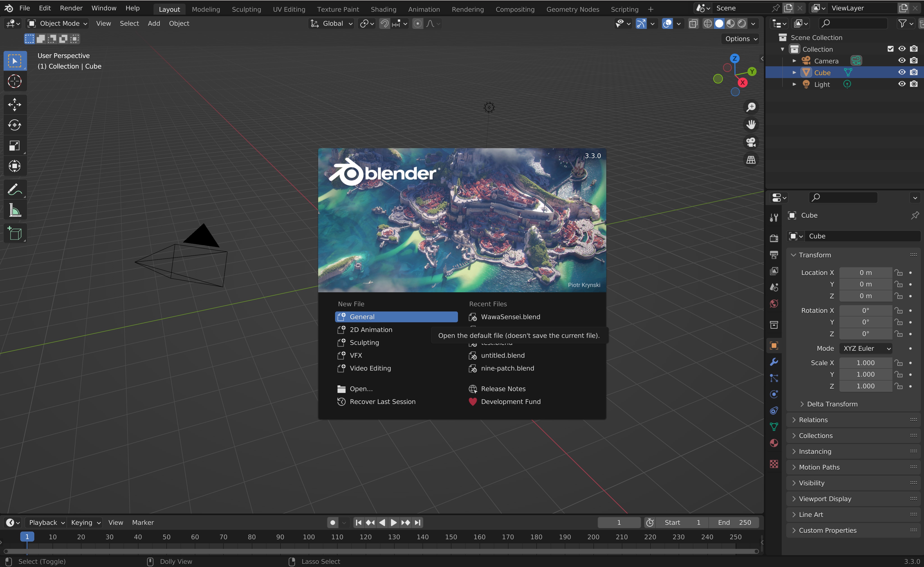Open the Release Notes link
The width and height of the screenshot is (924, 567).
503,389
